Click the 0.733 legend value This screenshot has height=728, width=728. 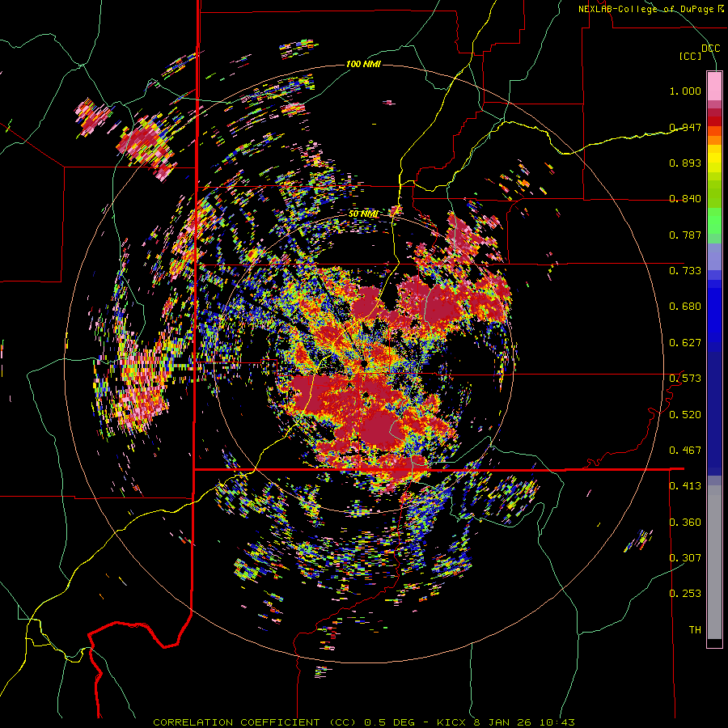coord(685,271)
